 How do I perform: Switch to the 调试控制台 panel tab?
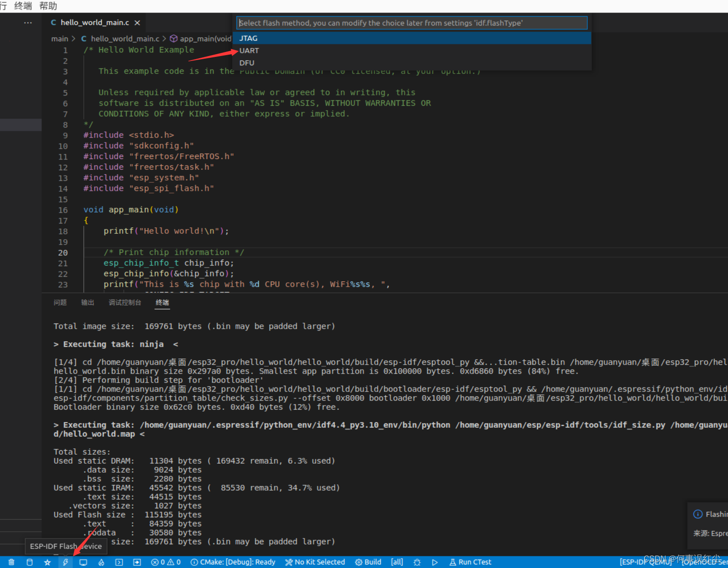(125, 303)
